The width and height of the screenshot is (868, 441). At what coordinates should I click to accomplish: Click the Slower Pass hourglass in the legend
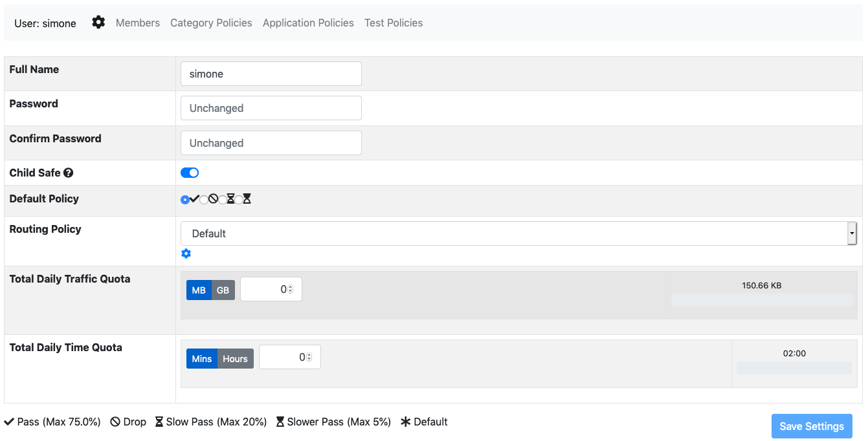(280, 422)
